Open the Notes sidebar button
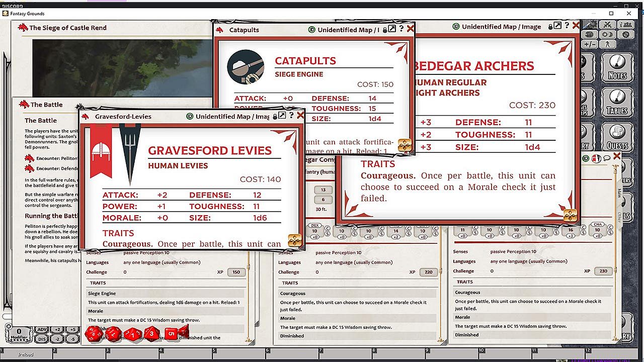This screenshot has width=644, height=362. [x=617, y=67]
